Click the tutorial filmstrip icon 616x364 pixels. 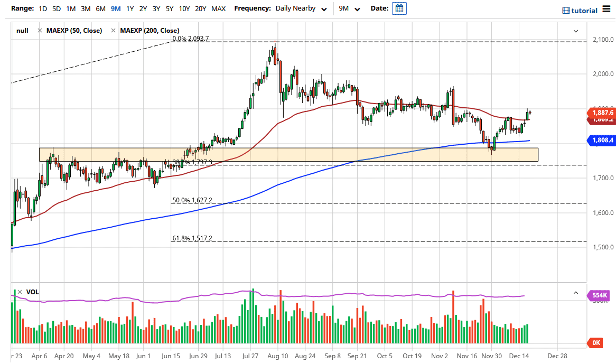click(x=566, y=10)
